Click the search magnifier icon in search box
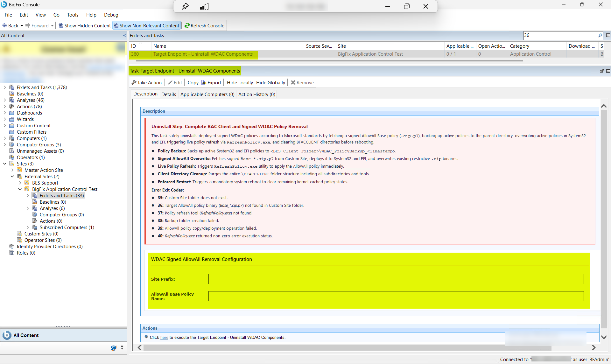This screenshot has height=364, width=611. click(600, 35)
